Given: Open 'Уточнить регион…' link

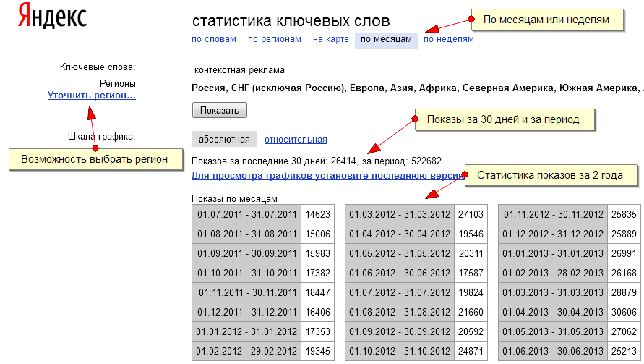Looking at the screenshot, I should [92, 95].
